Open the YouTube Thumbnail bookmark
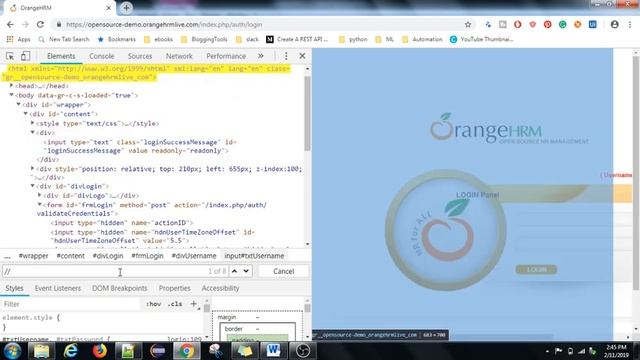Image resolution: width=640 pixels, height=360 pixels. (482, 39)
